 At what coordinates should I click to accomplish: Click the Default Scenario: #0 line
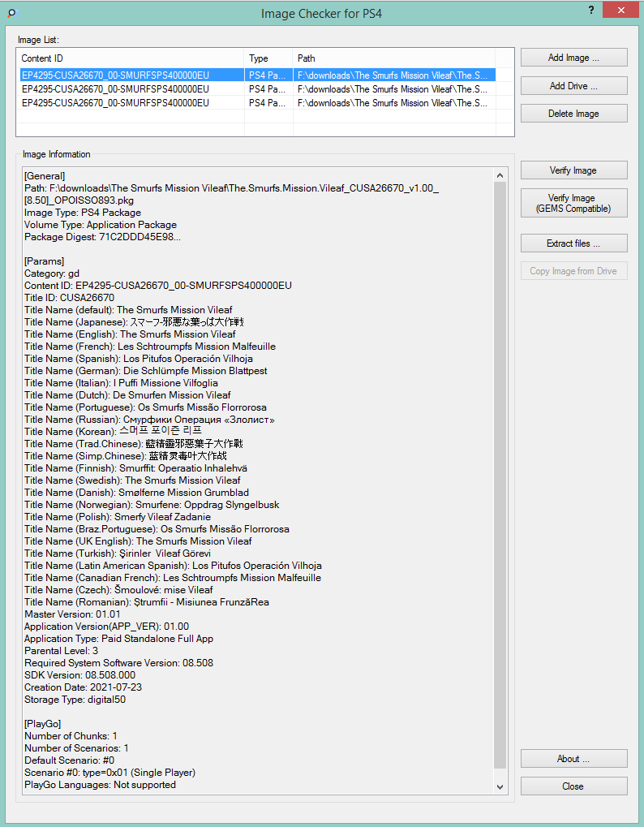[x=69, y=759]
